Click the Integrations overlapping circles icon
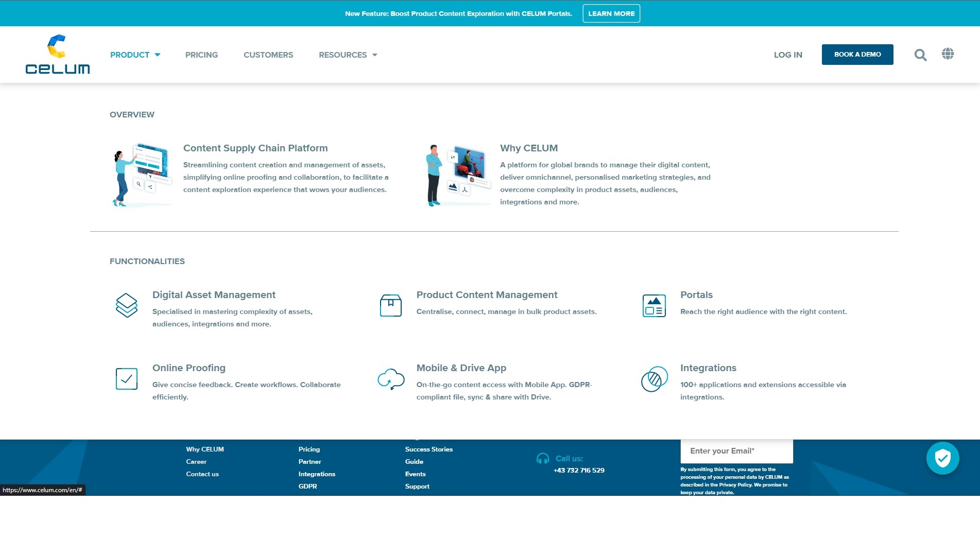The width and height of the screenshot is (980, 556). [654, 379]
